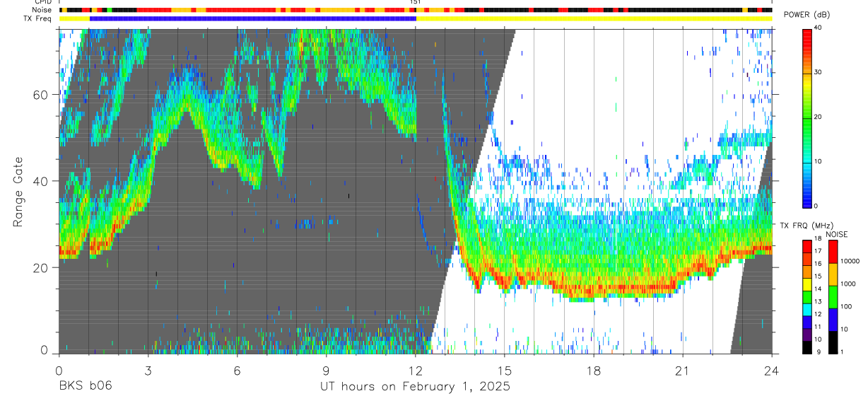Viewport: 868px width, 401px height.
Task: Click the '16' tick on TX FRQ scale
Action: point(818,263)
